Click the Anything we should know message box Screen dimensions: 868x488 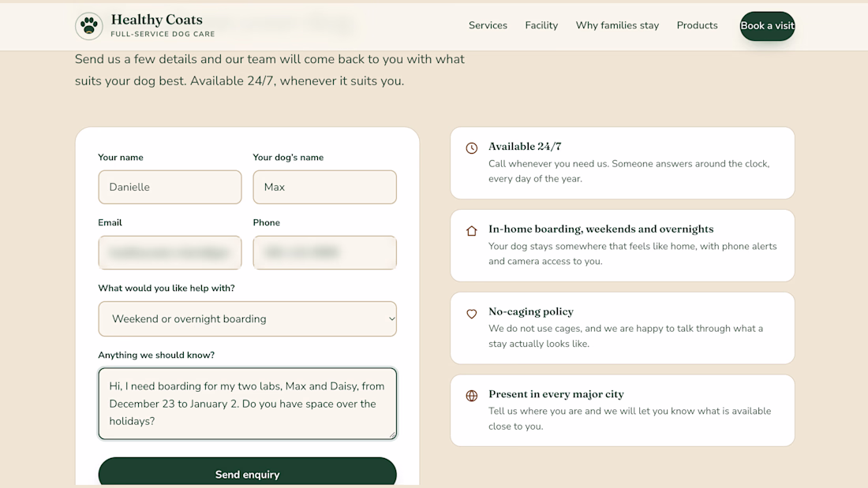(x=248, y=404)
